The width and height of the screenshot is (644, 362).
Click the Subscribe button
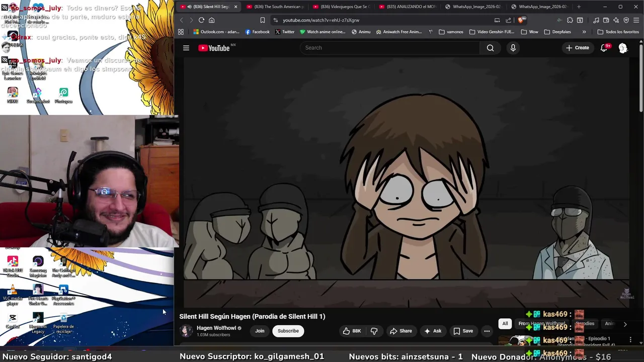[288, 331]
